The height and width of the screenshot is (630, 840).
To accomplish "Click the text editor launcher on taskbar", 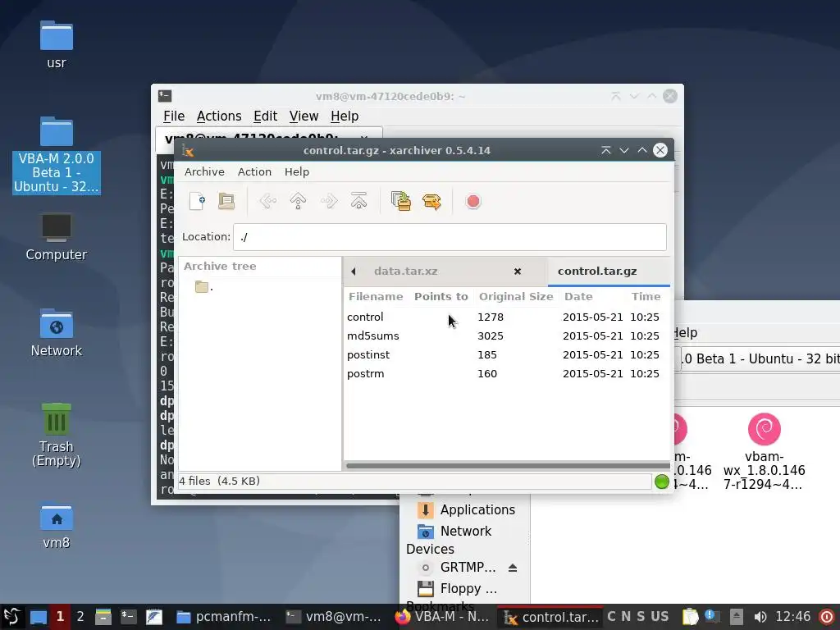I will (x=154, y=617).
